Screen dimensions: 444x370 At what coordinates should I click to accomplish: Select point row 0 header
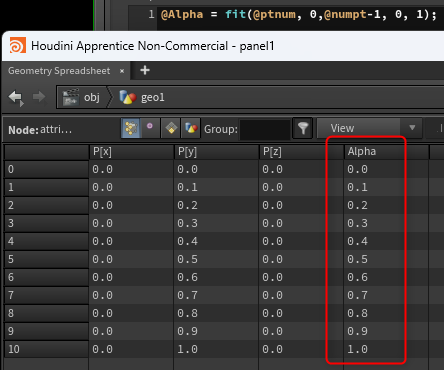(46, 169)
